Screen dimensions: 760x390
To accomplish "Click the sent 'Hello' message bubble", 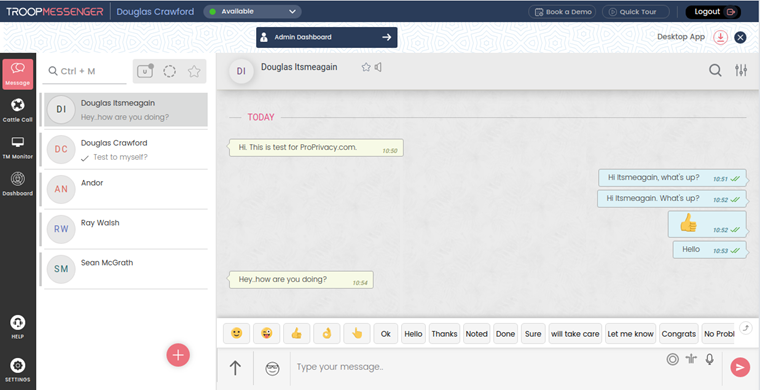I will [x=710, y=250].
